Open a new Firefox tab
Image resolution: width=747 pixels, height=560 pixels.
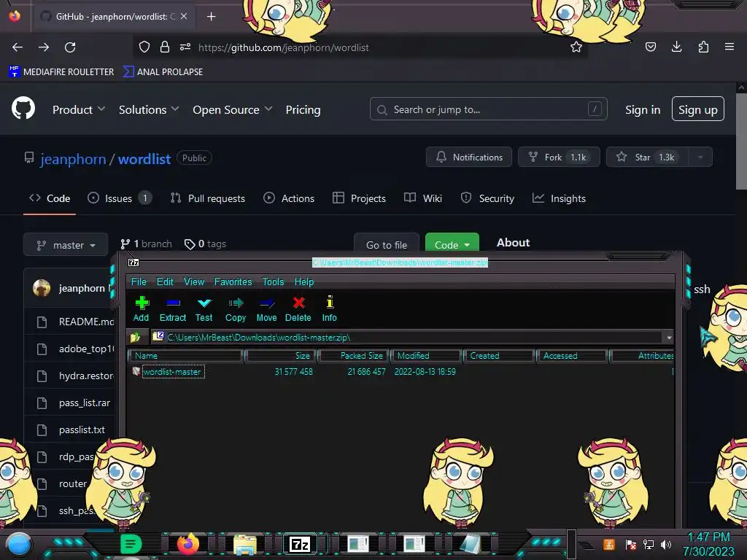coord(211,17)
